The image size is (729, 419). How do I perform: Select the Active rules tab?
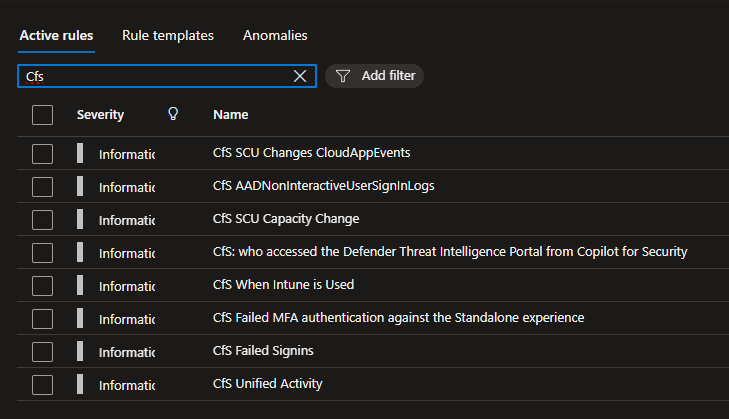click(56, 35)
